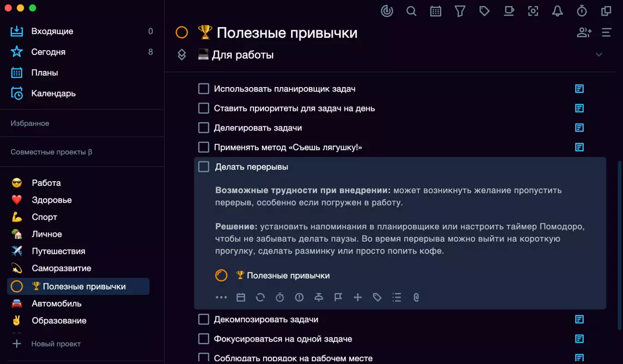Check off «Соблюдать порядок на рабочем месте»

204,358
